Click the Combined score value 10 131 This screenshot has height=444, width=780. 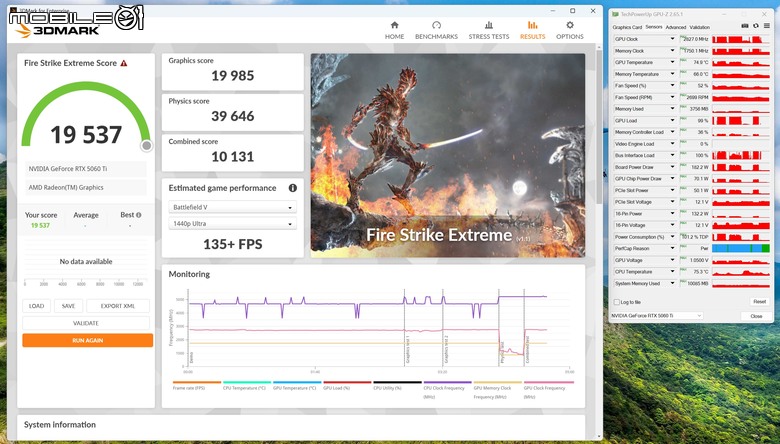point(232,157)
